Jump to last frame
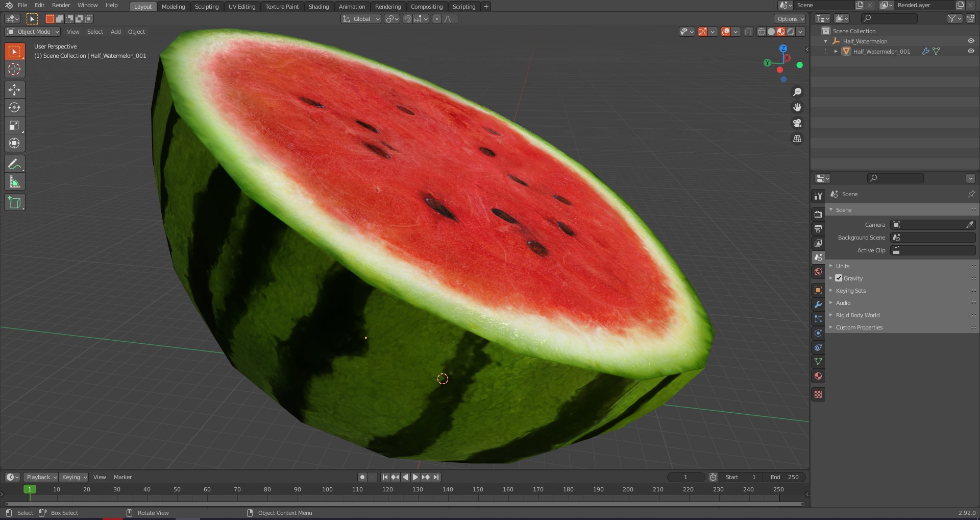The image size is (980, 520). [x=436, y=477]
